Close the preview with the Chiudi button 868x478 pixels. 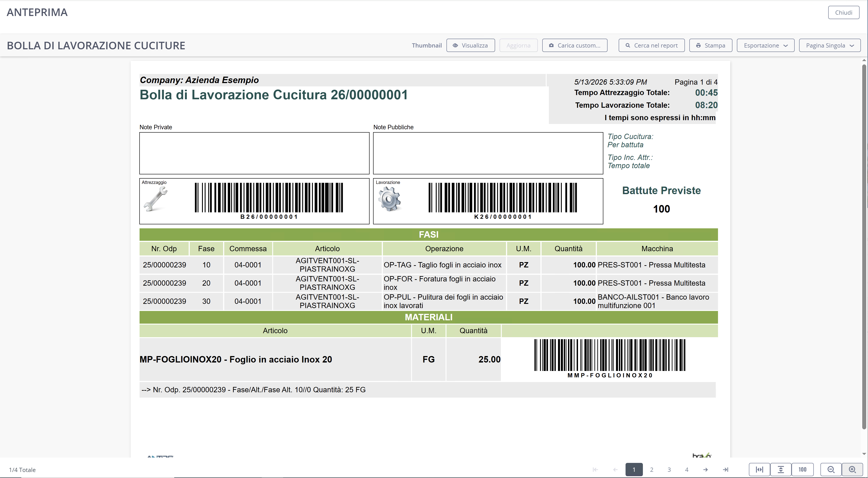click(x=843, y=12)
